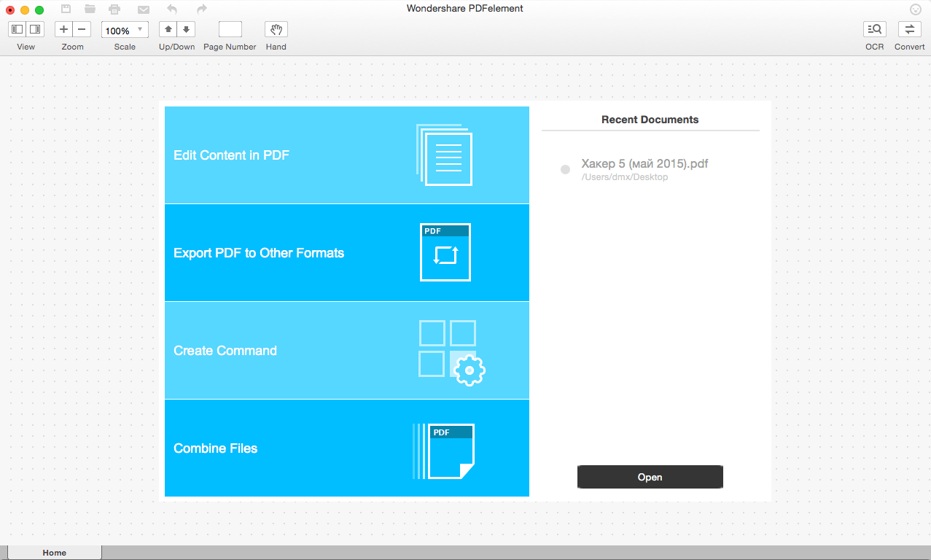Open Edit Content in PDF tile
Screen dimensions: 931x560
pos(347,155)
